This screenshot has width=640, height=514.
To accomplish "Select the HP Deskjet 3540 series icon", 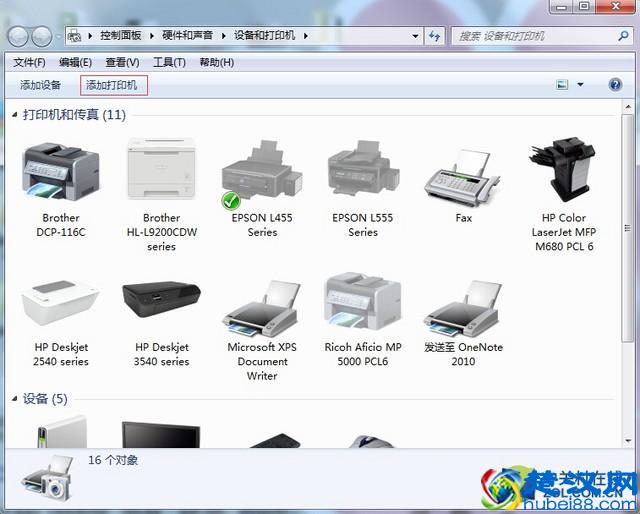I will pos(161,299).
